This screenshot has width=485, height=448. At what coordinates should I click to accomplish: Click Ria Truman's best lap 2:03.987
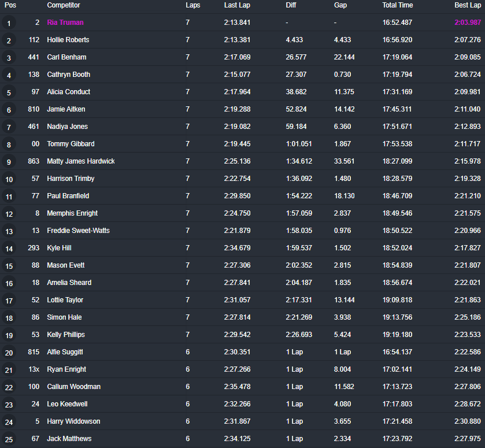pyautogui.click(x=467, y=23)
